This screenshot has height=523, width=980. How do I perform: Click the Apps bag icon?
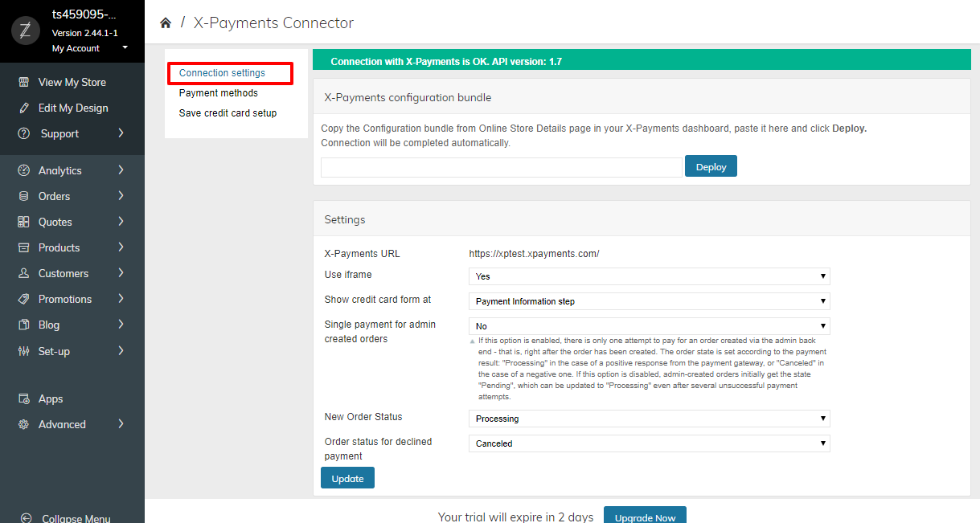coord(23,398)
